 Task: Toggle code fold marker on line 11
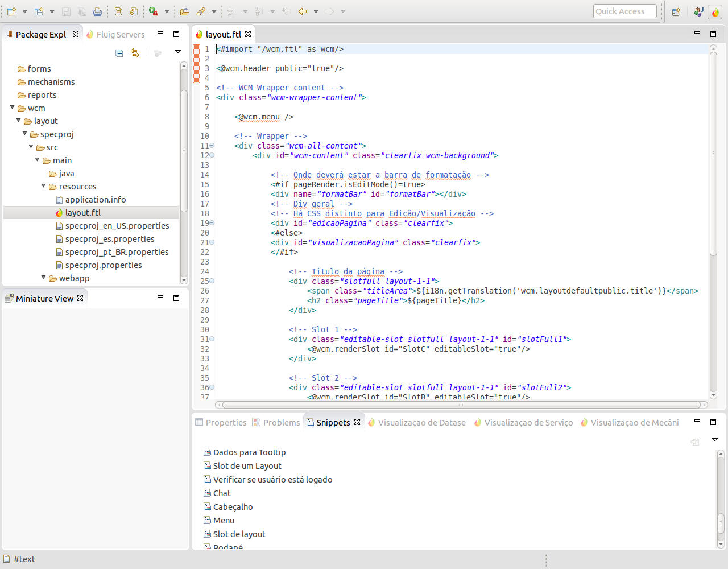point(212,146)
